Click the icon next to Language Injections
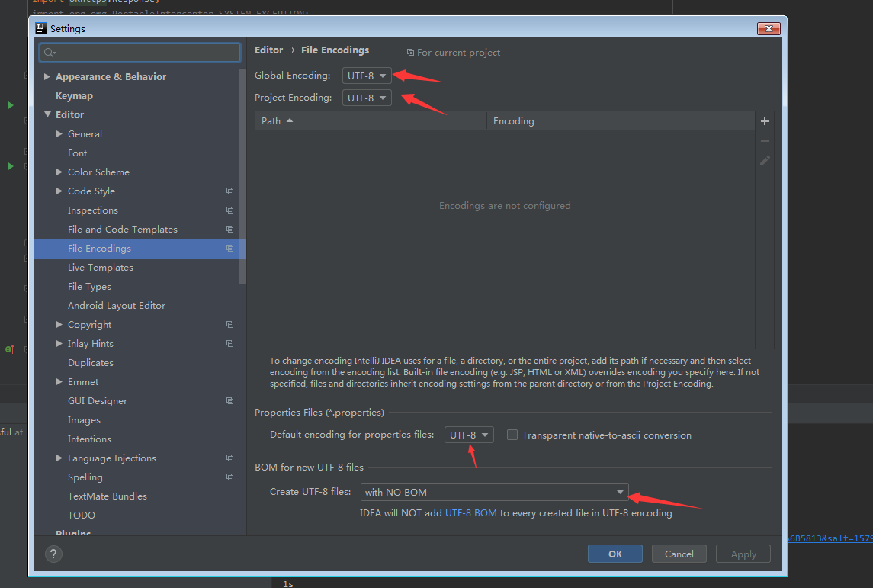This screenshot has width=873, height=588. click(x=229, y=458)
